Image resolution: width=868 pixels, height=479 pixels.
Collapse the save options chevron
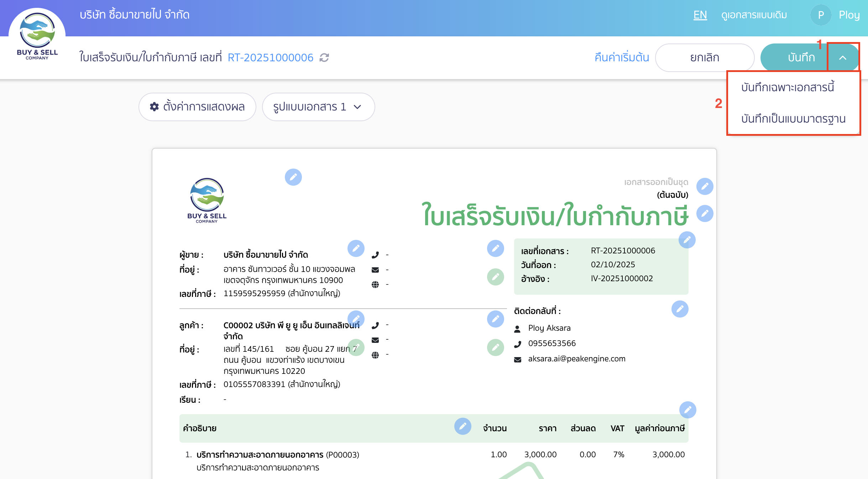point(843,57)
